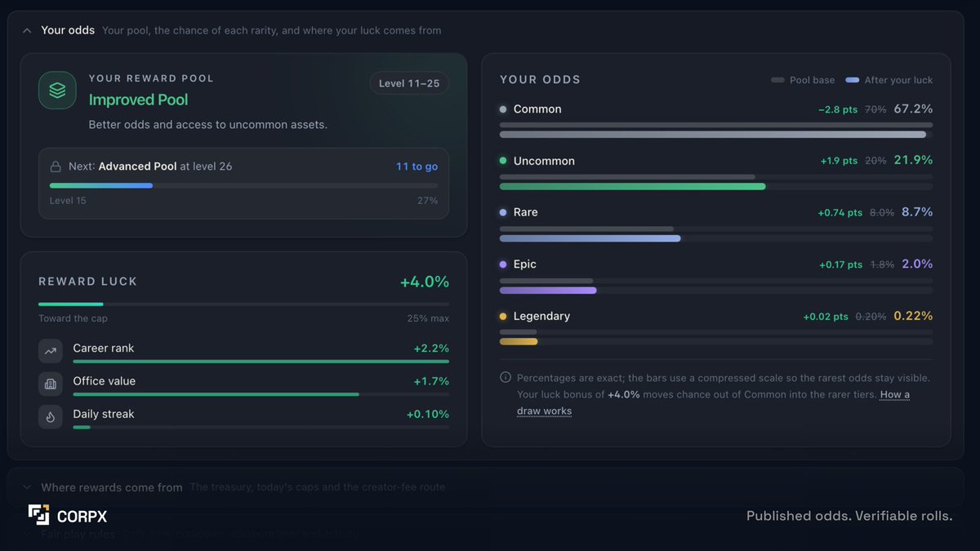
Task: Click the Legendary 0.22% odds value
Action: pyautogui.click(x=913, y=316)
